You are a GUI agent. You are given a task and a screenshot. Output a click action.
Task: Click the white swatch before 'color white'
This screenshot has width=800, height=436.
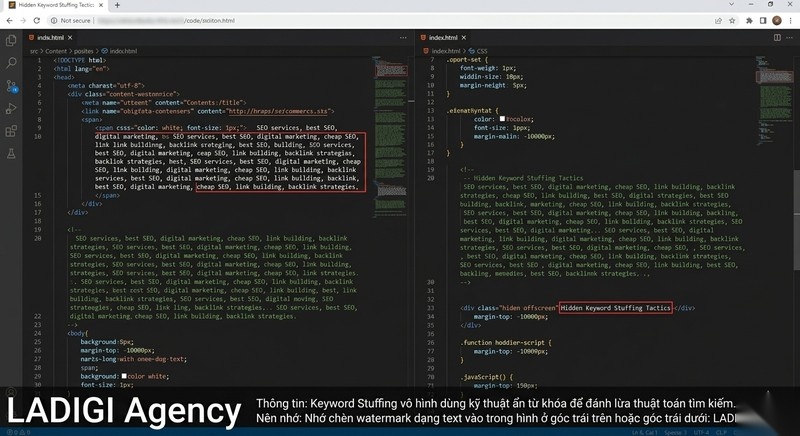123,376
